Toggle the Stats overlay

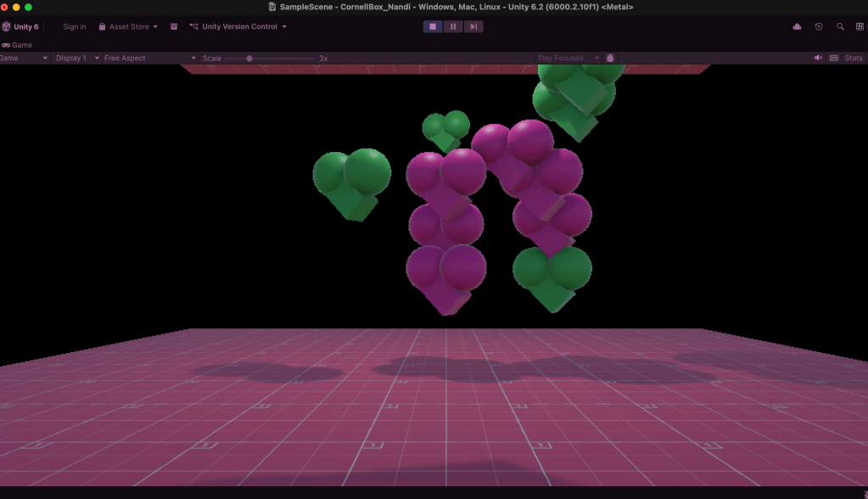pos(853,58)
